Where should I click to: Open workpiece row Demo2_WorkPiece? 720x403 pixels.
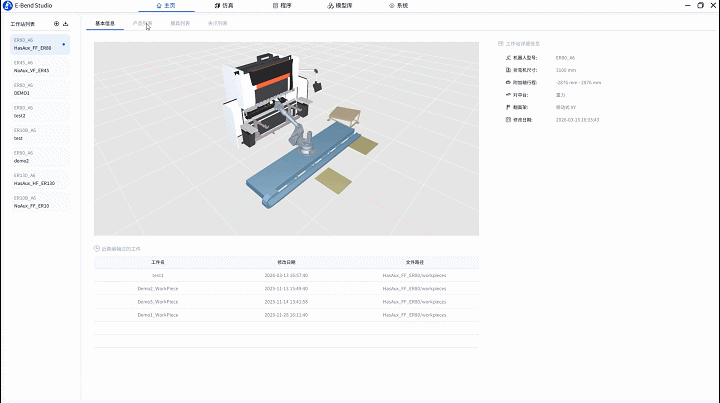pyautogui.click(x=286, y=289)
